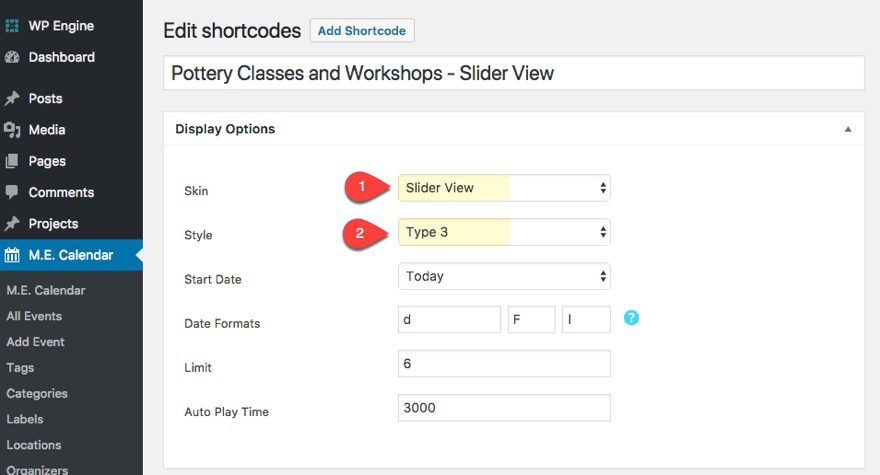The image size is (880, 475).
Task: Click the WP Engine grid icon
Action: [12, 26]
